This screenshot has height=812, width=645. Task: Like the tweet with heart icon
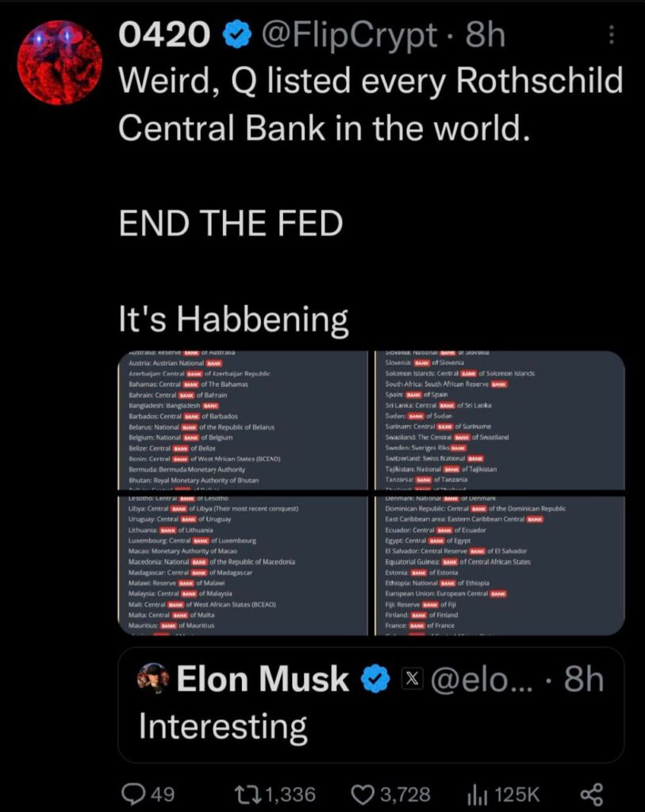(x=362, y=793)
